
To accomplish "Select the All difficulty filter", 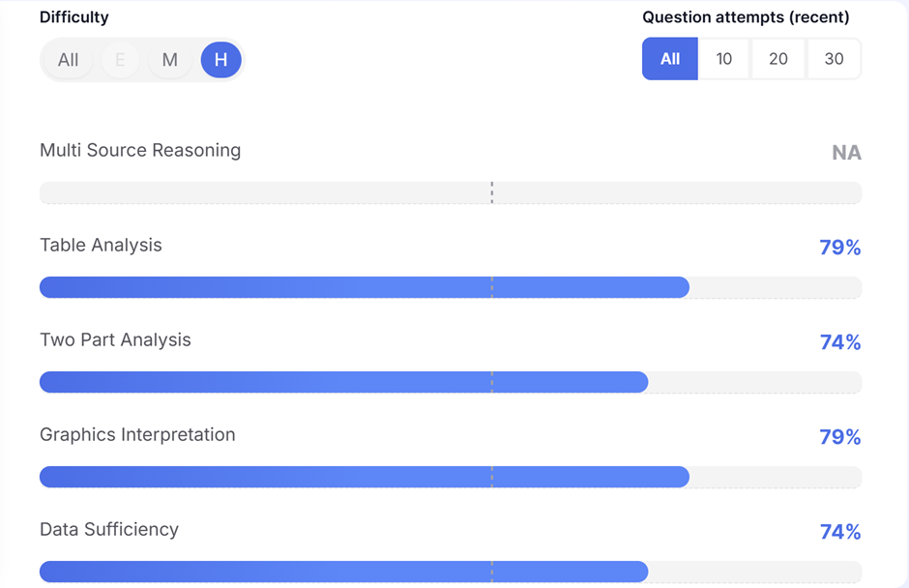I will [68, 60].
